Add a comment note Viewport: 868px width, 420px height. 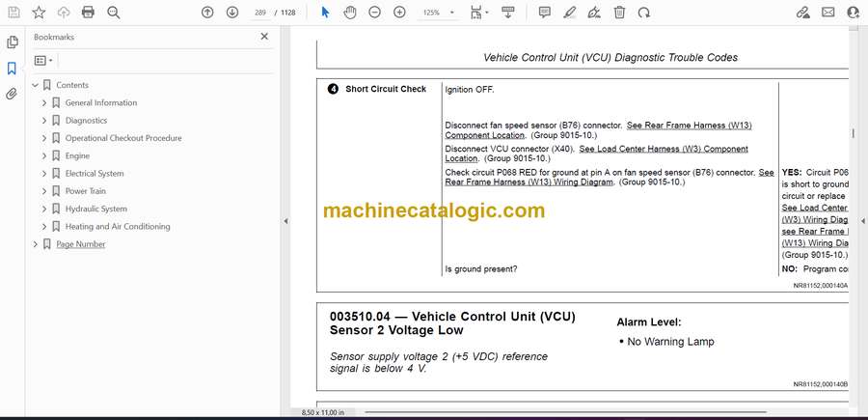(x=545, y=13)
